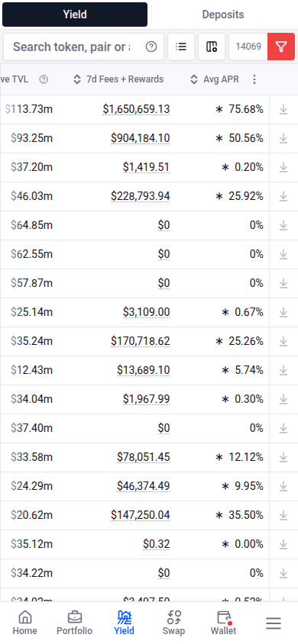Click the TVL info question-mark icon
Screen dimensions: 298x644
tap(44, 79)
